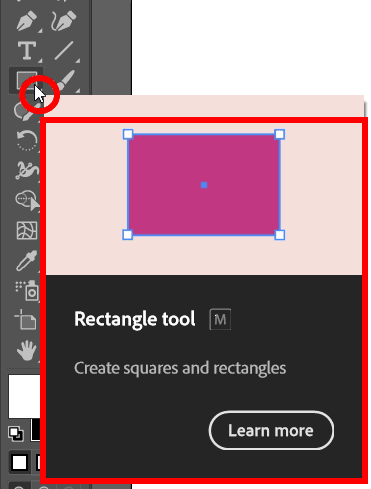This screenshot has width=371, height=489.
Task: Reset to Default Fill and Stroke
Action: point(16,433)
